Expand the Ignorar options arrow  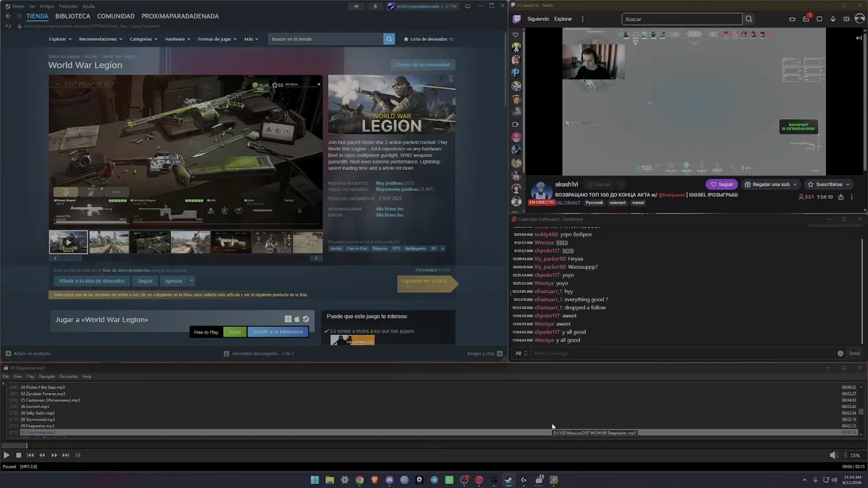click(x=192, y=281)
